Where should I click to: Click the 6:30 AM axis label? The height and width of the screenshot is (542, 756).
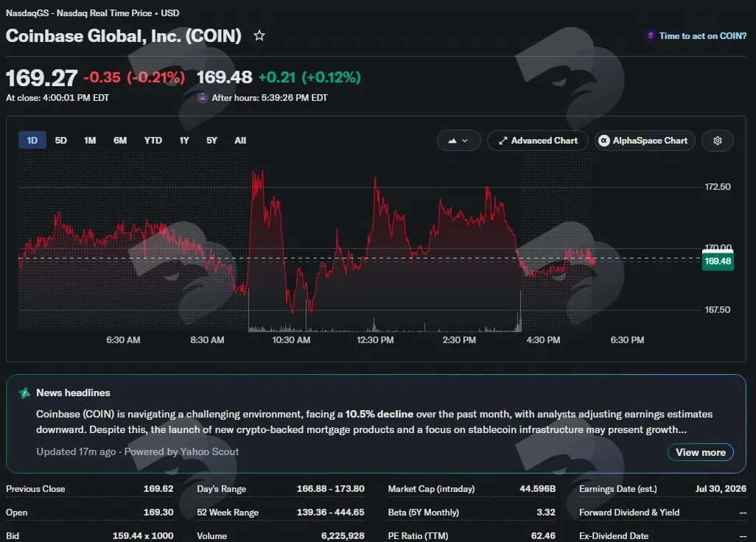tap(124, 340)
